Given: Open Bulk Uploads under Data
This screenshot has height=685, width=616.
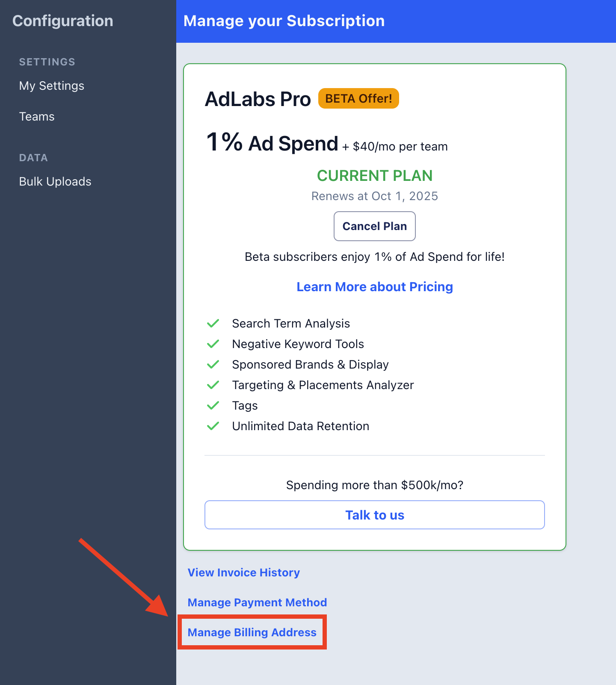Looking at the screenshot, I should (55, 182).
